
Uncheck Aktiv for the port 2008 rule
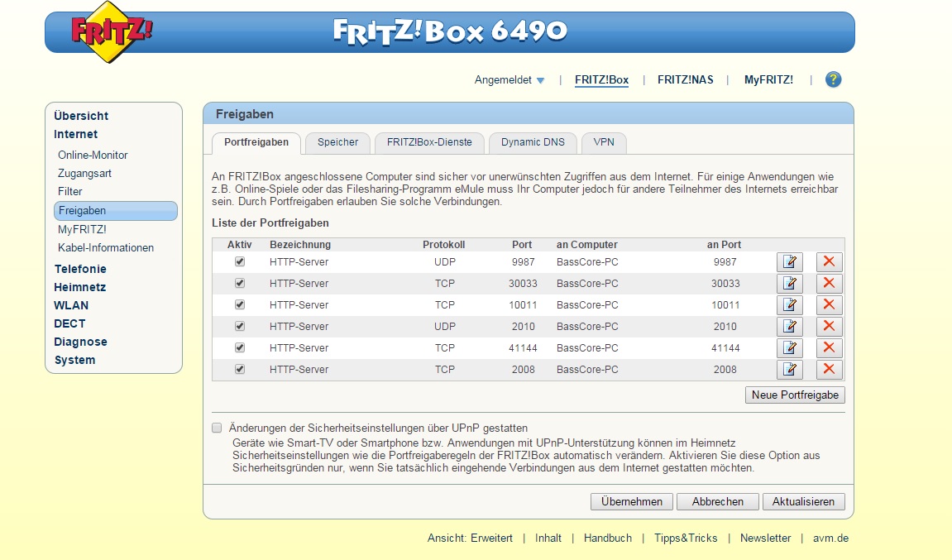[x=240, y=369]
